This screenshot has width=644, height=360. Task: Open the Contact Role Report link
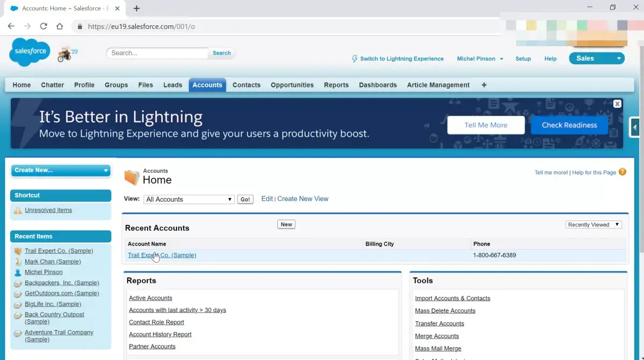[x=157, y=322]
